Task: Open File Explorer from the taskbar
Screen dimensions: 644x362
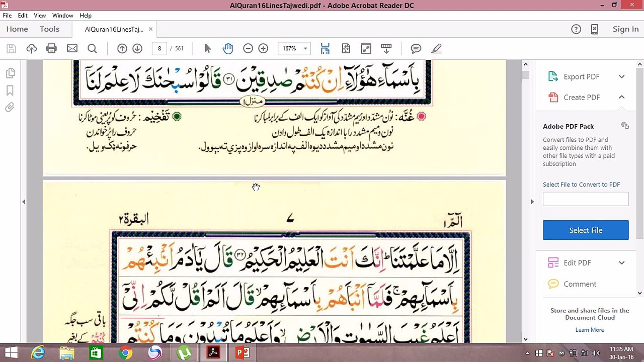Action: (67, 353)
